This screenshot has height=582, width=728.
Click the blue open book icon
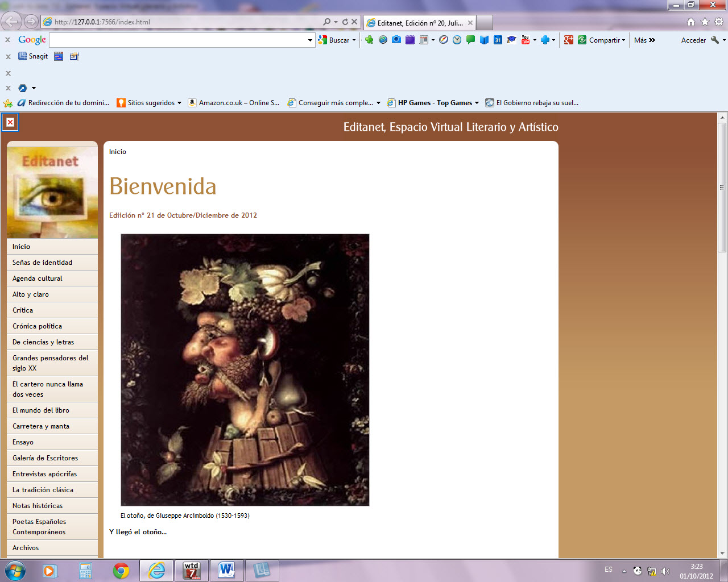tap(484, 40)
